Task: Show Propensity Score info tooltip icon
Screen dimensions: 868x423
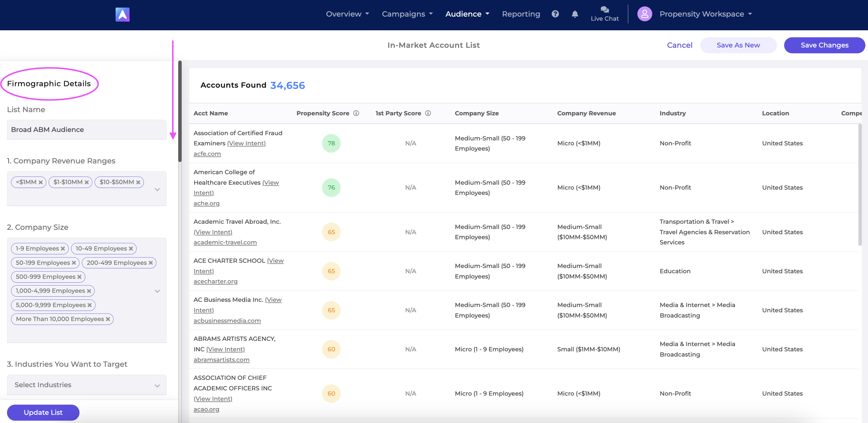Action: pos(356,113)
